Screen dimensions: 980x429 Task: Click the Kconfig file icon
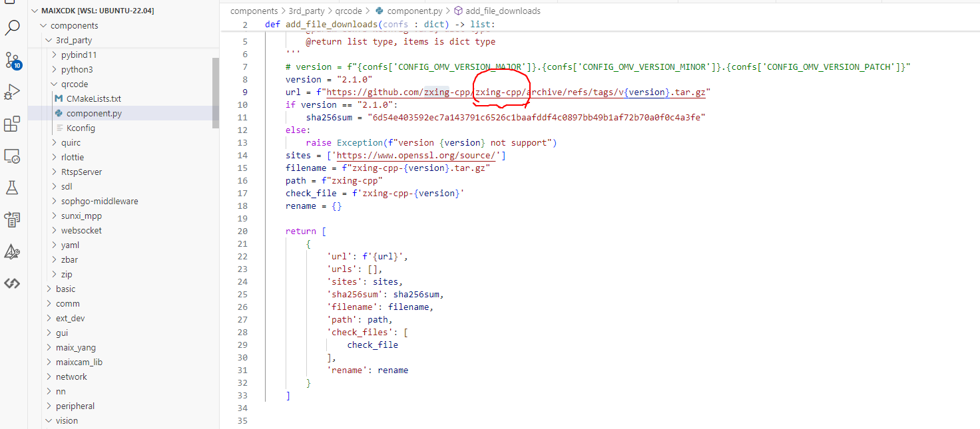pos(59,128)
